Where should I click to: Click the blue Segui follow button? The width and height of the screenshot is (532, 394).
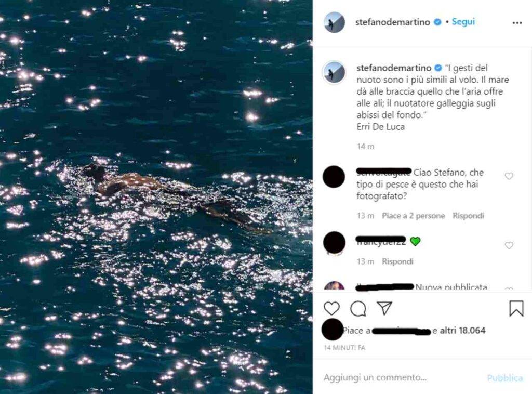click(x=463, y=22)
